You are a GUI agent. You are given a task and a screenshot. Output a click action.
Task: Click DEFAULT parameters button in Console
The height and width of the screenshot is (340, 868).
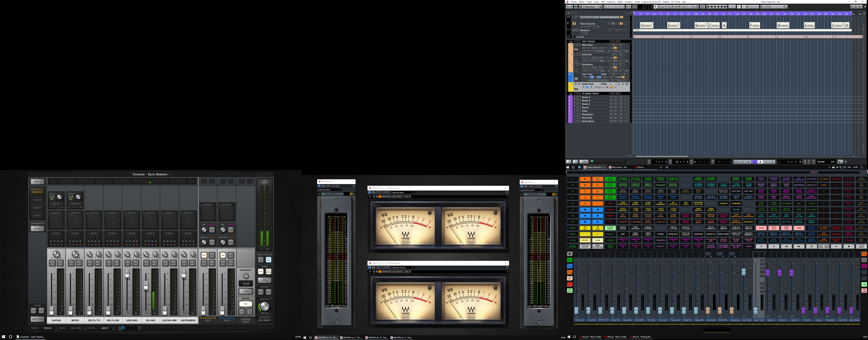coord(37,228)
